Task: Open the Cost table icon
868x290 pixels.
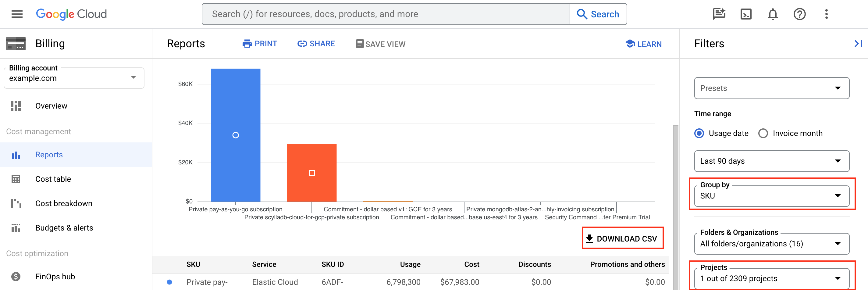Action: [x=16, y=179]
